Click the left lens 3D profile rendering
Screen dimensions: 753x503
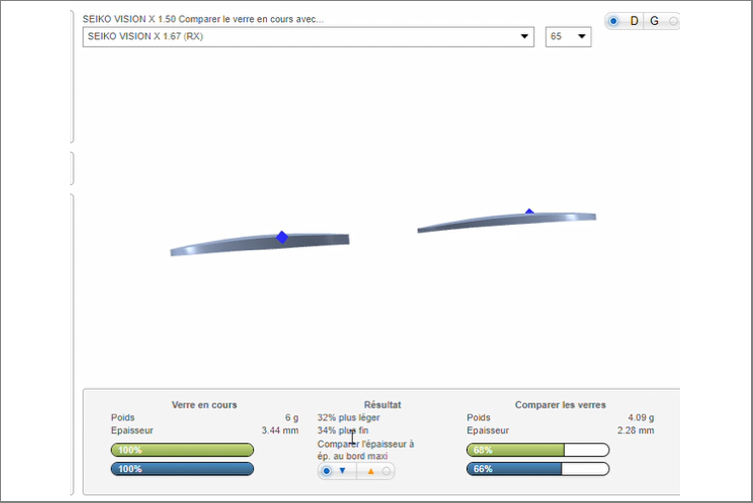tap(260, 244)
